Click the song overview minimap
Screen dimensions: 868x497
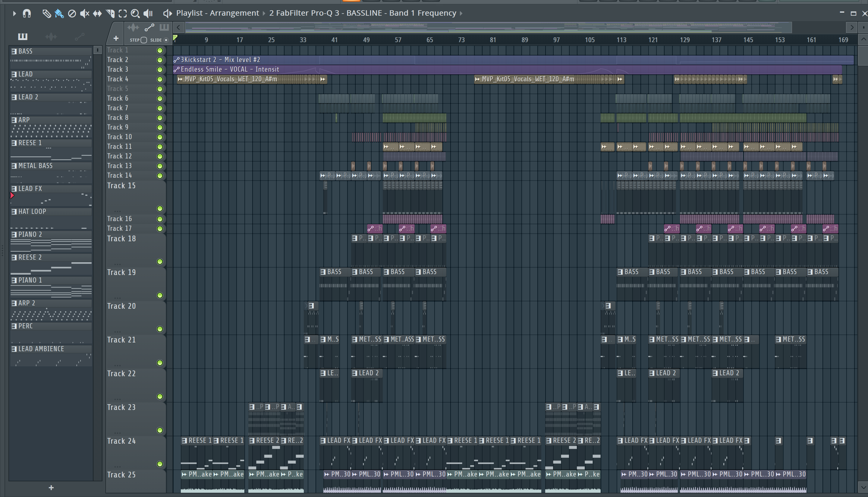[x=488, y=27]
